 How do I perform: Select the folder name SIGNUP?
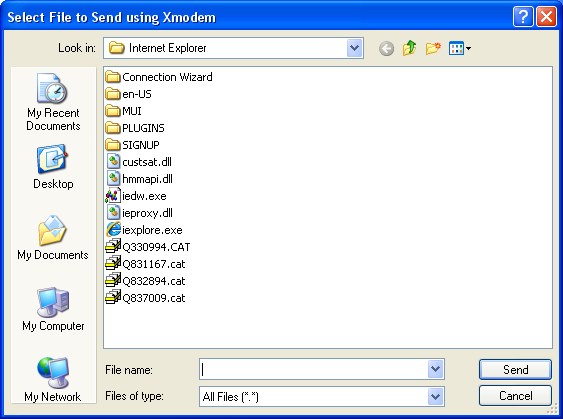coord(141,145)
